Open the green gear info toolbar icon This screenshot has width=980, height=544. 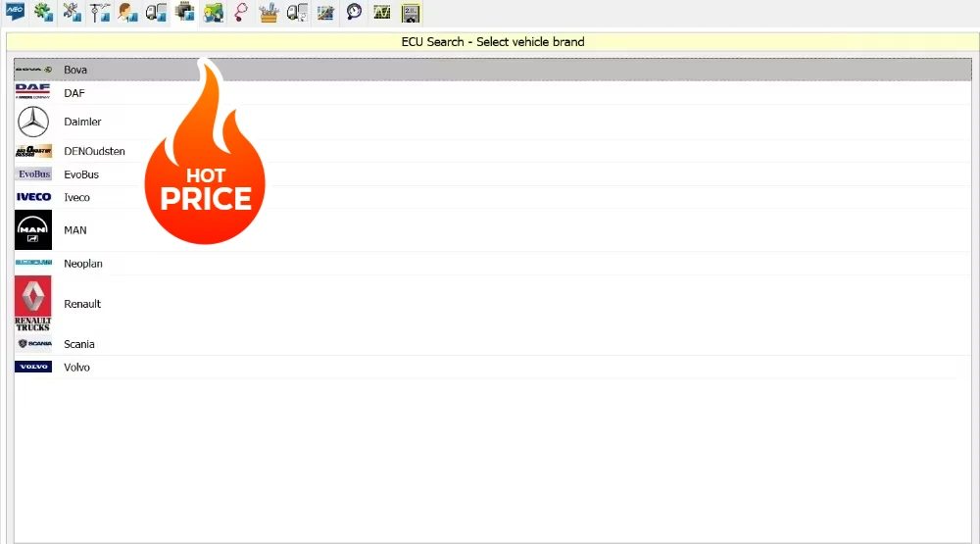click(43, 12)
